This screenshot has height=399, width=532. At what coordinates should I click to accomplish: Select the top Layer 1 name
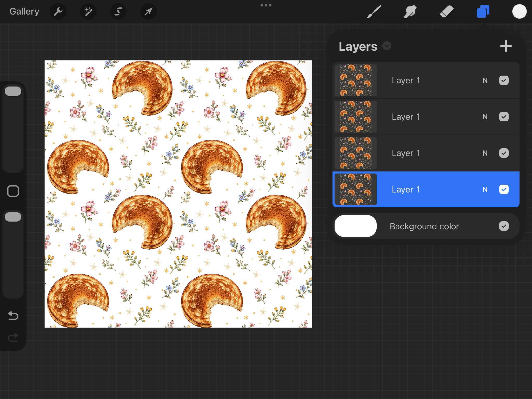click(x=406, y=81)
